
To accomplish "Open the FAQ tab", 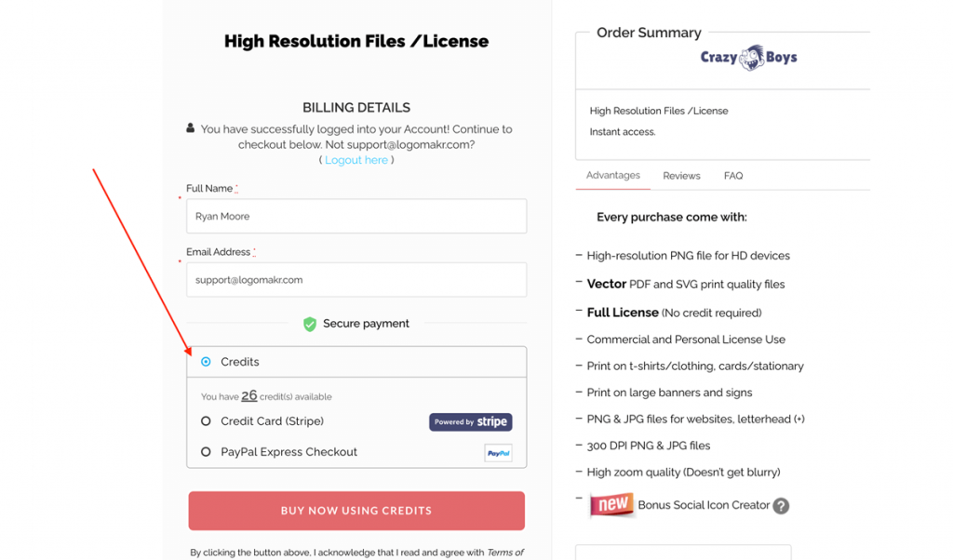I will click(x=733, y=176).
